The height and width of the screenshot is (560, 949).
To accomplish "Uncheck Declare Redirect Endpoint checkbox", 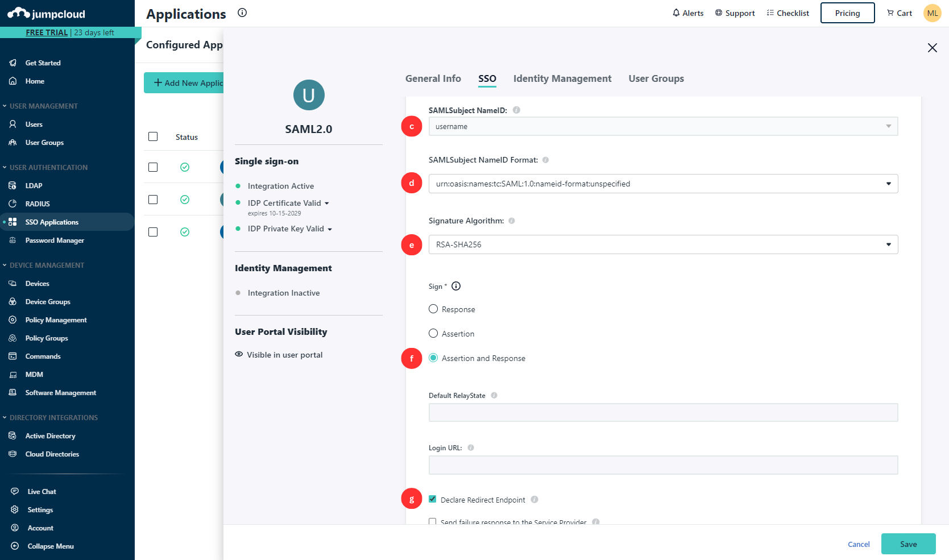I will (433, 499).
